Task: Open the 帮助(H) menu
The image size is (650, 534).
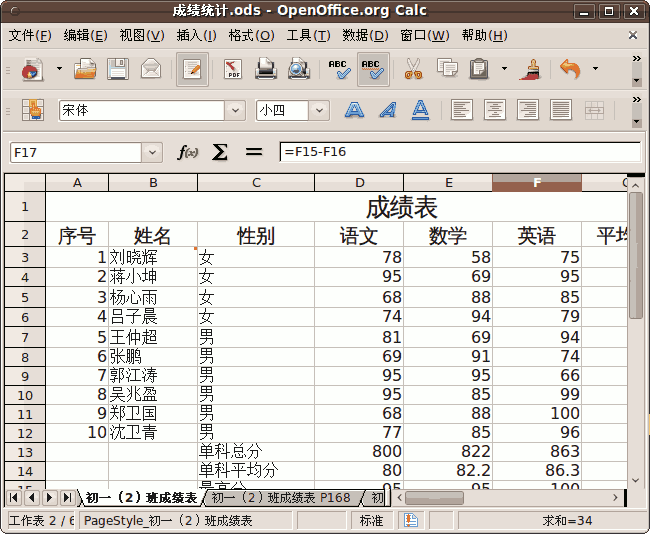Action: [485, 35]
